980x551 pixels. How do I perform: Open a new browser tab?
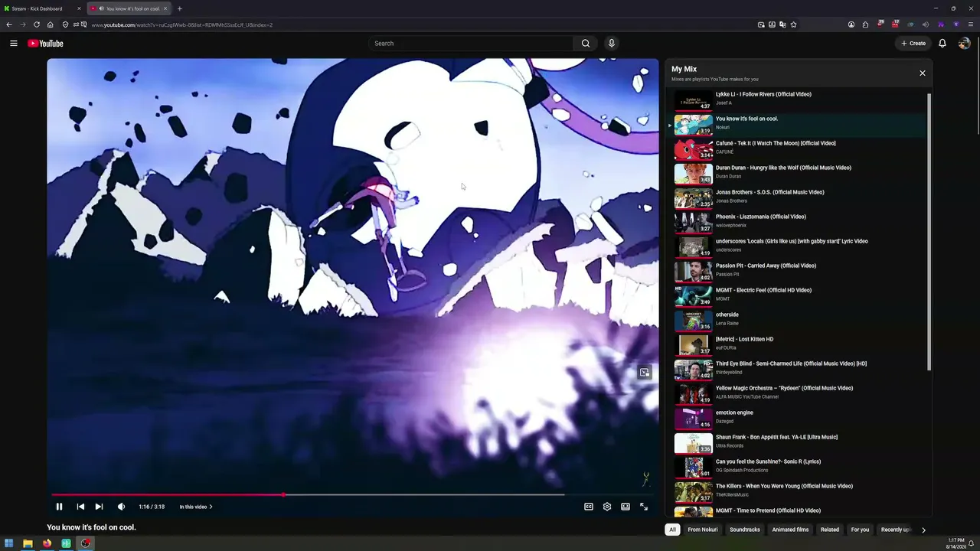(x=180, y=8)
